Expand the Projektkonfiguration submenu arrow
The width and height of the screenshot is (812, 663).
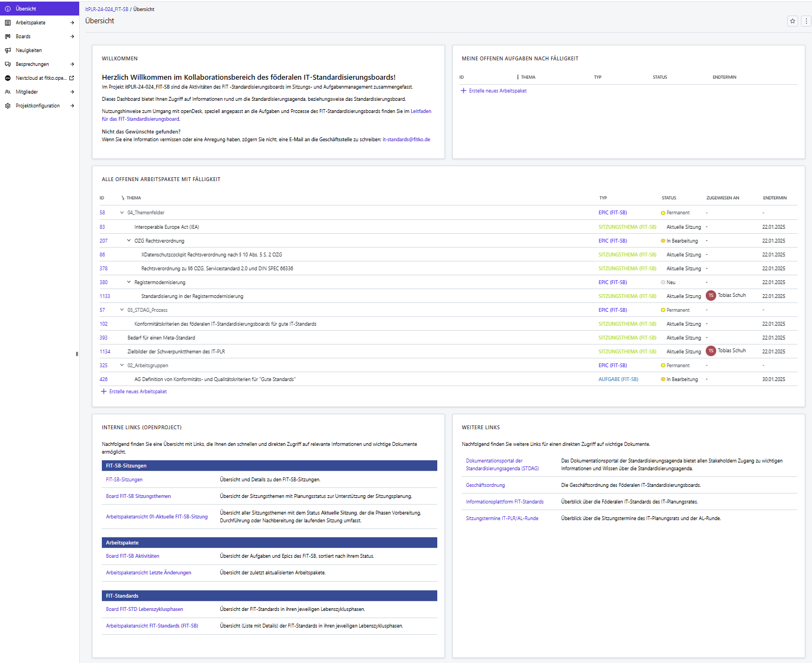[x=72, y=106]
